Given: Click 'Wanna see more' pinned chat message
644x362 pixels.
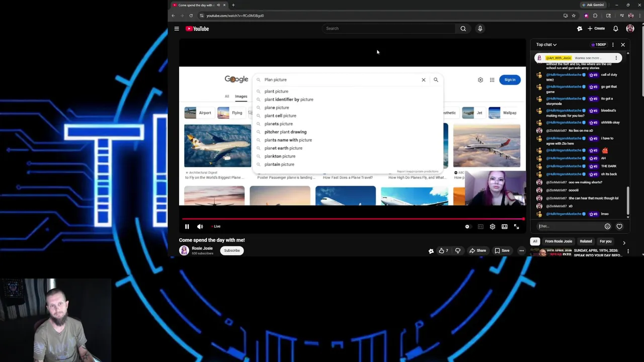Looking at the screenshot, I should click(587, 58).
